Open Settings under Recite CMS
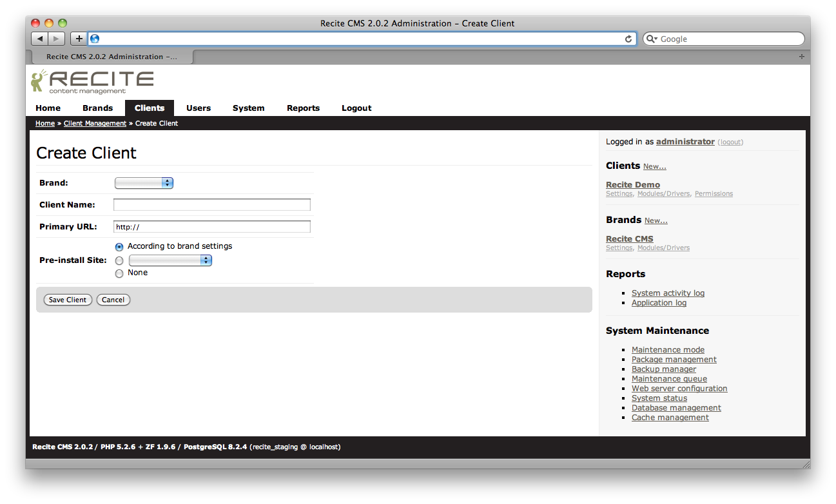Screen dimensions: 836x504 (x=619, y=248)
